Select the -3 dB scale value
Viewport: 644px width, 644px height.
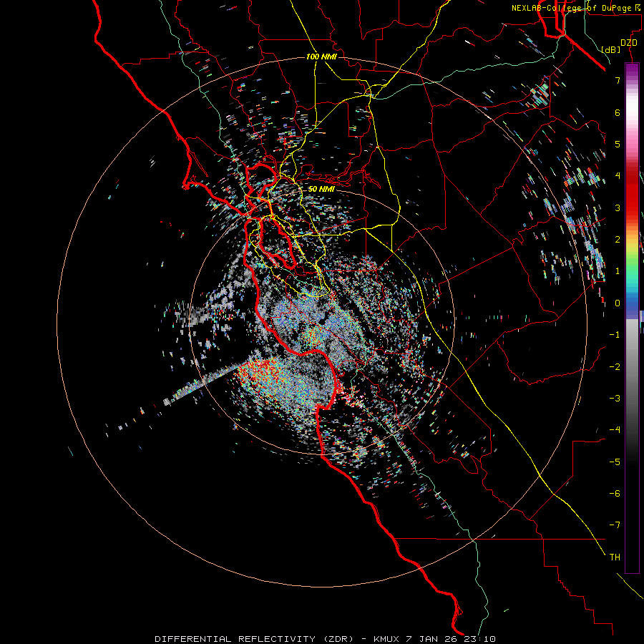pyautogui.click(x=615, y=399)
